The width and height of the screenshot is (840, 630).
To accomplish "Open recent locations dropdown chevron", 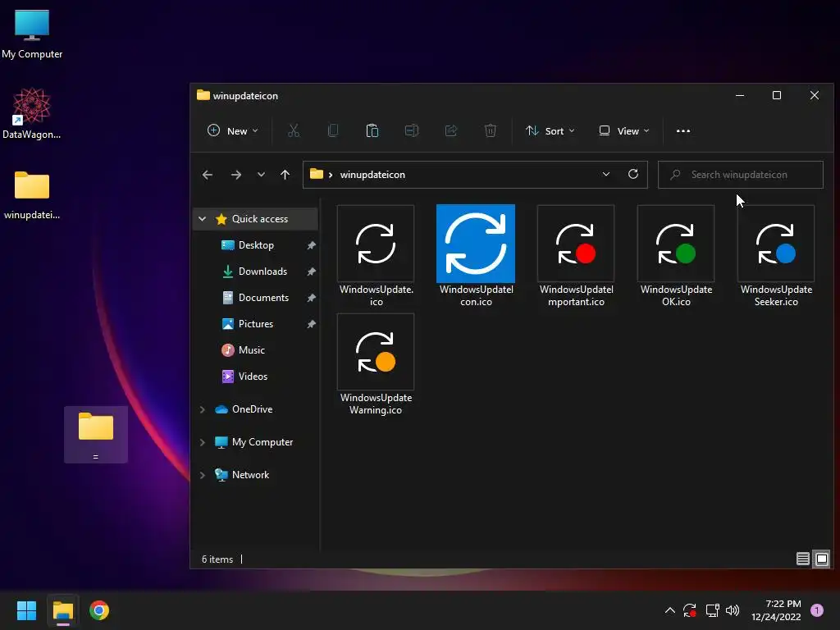I will 261,175.
